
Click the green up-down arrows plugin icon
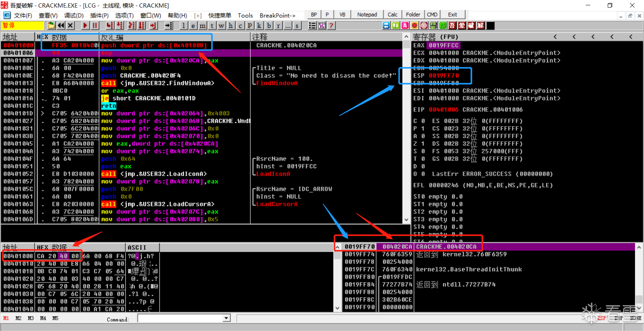pyautogui.click(x=396, y=25)
